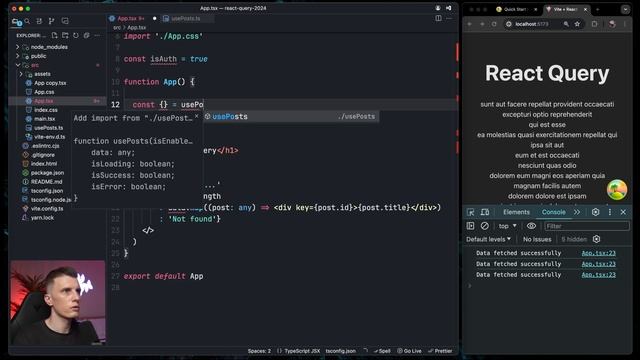Open Explorer more actions ellipsis
640x360 pixels.
[97, 36]
